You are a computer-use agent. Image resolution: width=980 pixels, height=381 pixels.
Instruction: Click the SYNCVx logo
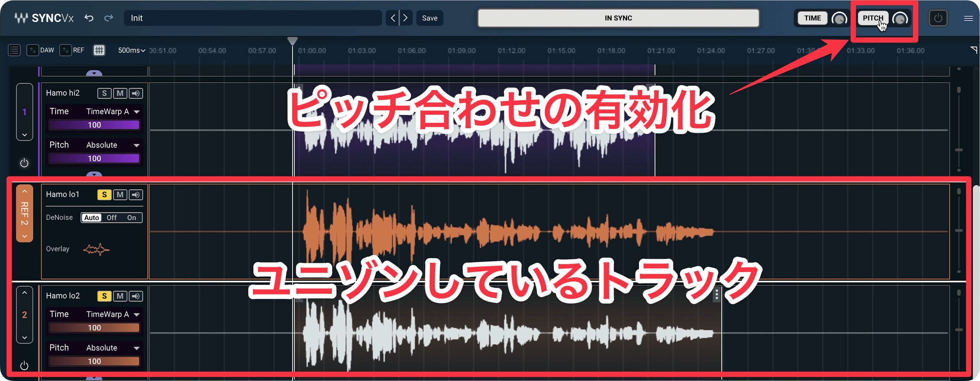coord(44,18)
